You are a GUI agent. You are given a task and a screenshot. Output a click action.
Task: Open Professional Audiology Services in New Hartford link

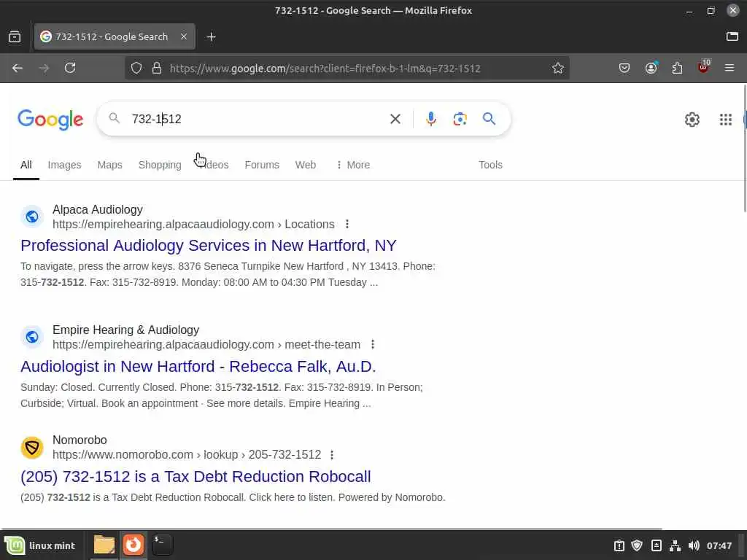tap(208, 246)
